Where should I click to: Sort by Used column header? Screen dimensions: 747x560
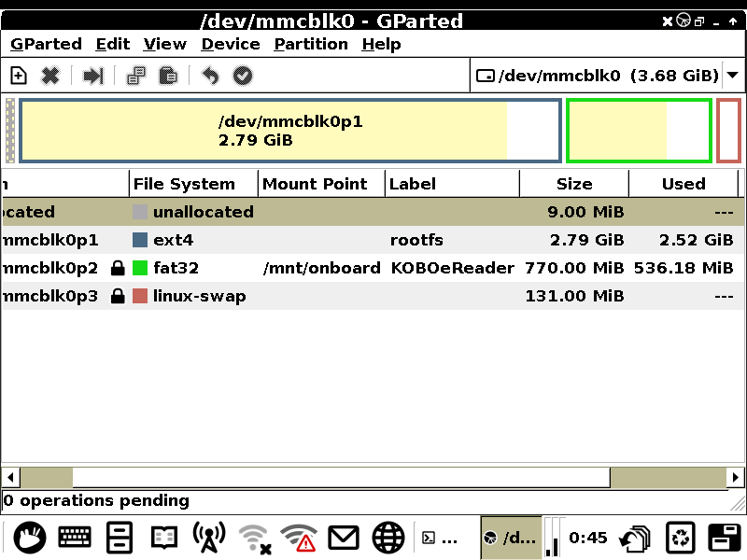684,184
